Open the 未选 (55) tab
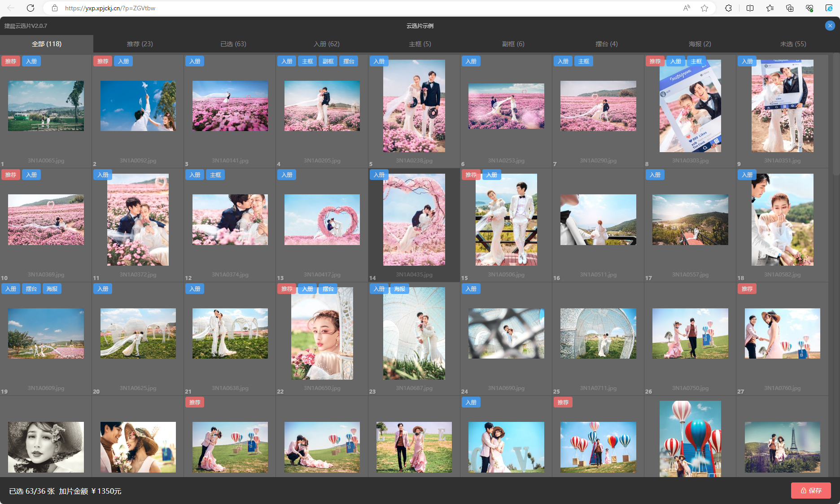 coord(793,44)
